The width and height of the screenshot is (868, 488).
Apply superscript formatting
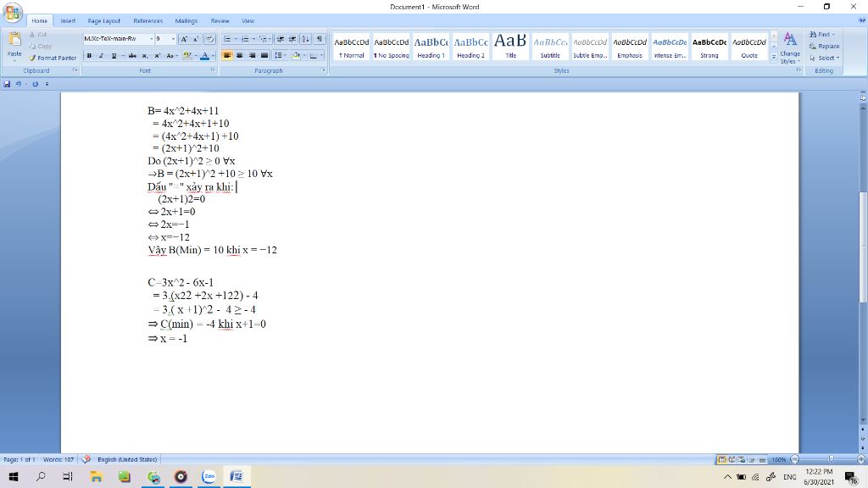pos(157,55)
